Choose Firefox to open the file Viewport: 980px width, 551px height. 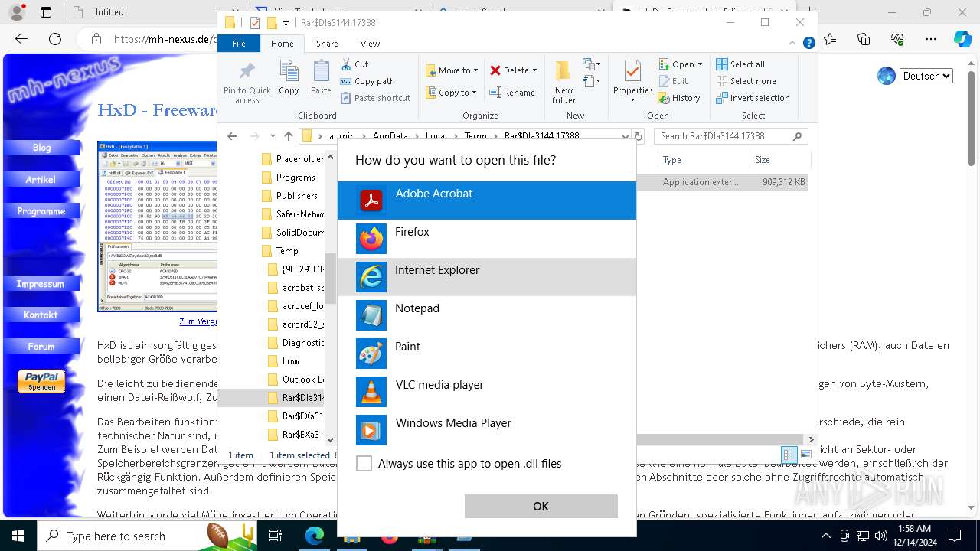tap(487, 239)
